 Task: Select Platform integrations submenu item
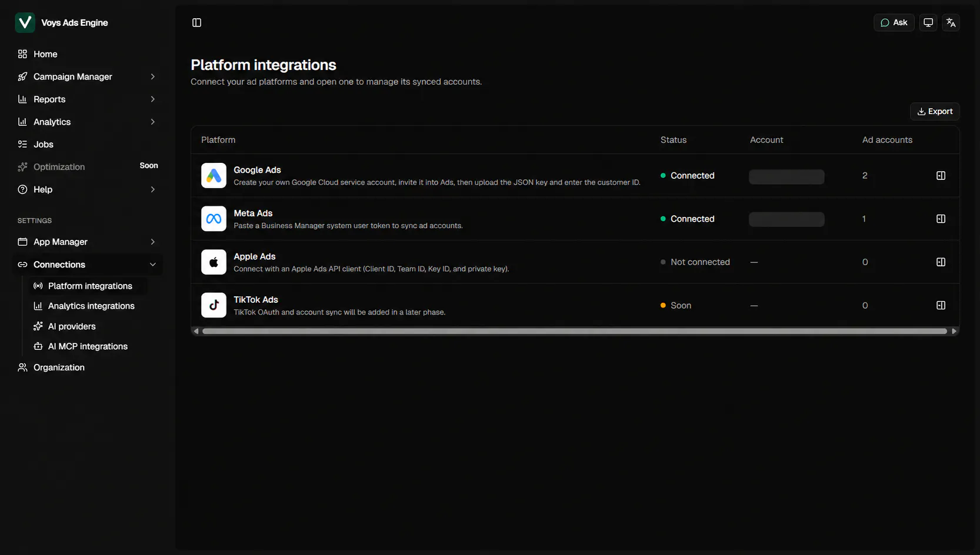pos(88,286)
